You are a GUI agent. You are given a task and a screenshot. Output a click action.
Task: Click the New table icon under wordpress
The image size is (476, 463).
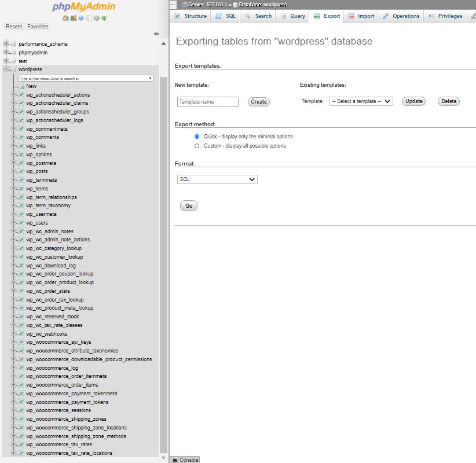point(21,86)
